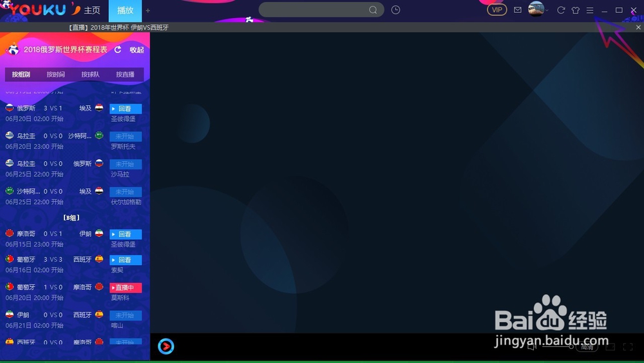Expand the account dropdown arrow beside avatar
The image size is (644, 363).
[x=547, y=11]
